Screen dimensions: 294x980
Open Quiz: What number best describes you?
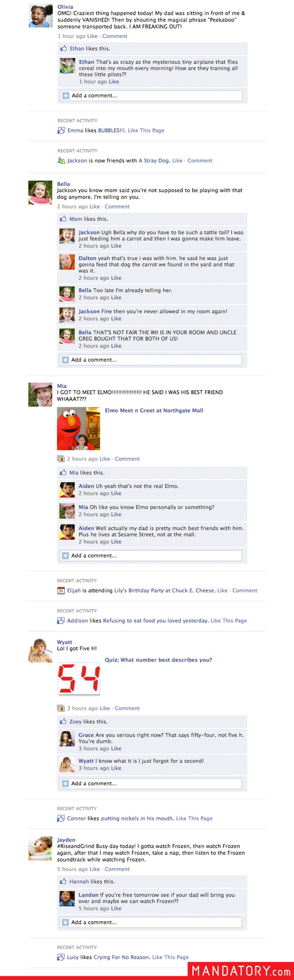(158, 660)
